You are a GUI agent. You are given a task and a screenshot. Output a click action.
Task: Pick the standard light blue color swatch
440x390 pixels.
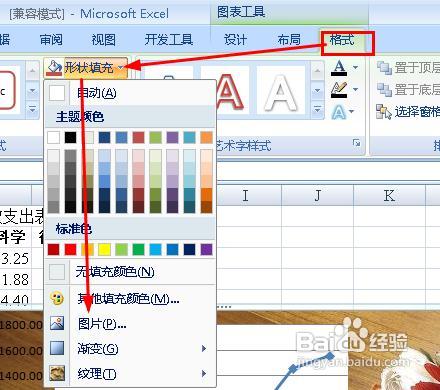155,249
